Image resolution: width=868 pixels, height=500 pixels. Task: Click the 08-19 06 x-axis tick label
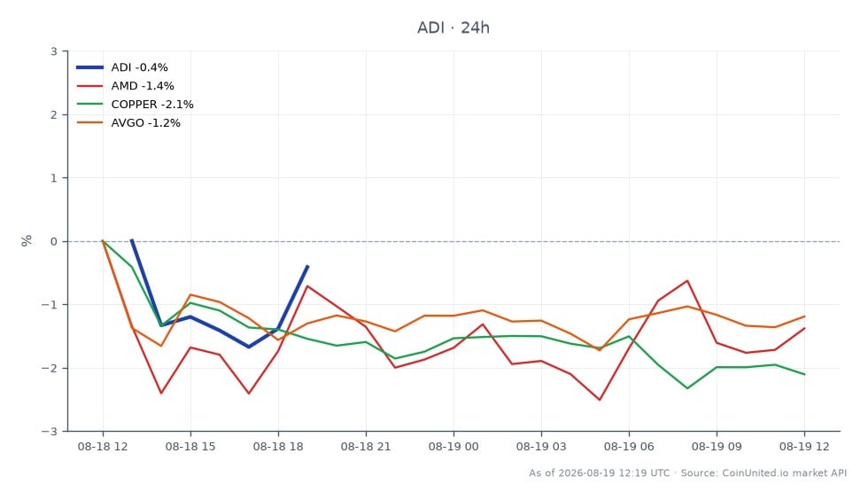[629, 446]
